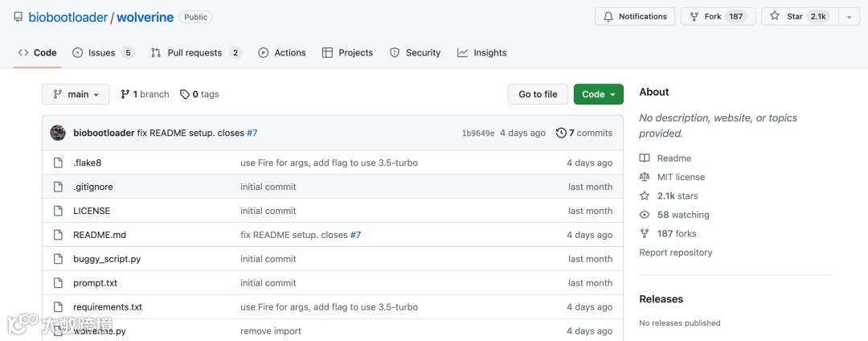Image resolution: width=868 pixels, height=341 pixels.
Task: Click the Security shield tab icon
Action: (x=395, y=53)
